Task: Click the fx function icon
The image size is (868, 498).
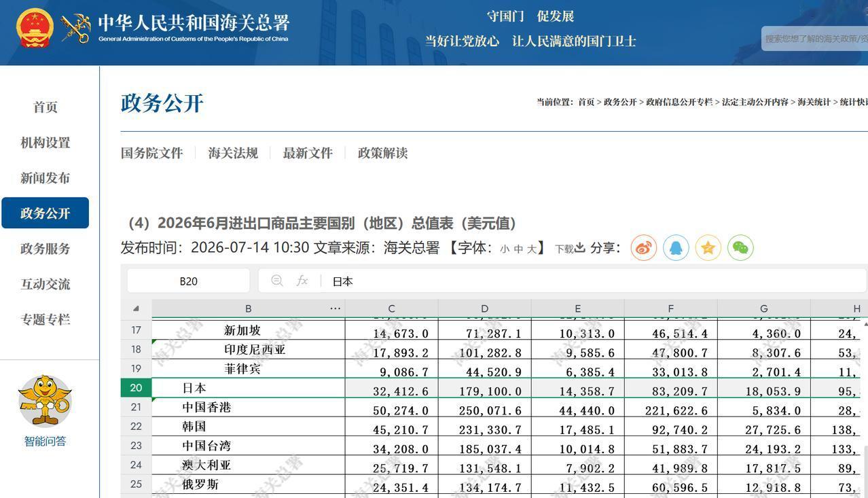Action: point(302,281)
